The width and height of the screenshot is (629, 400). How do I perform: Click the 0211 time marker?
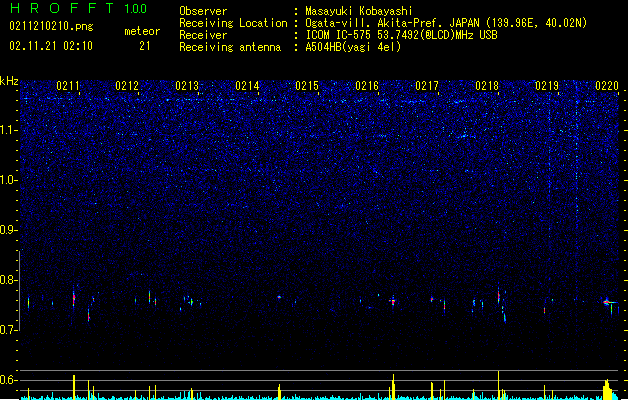(68, 86)
